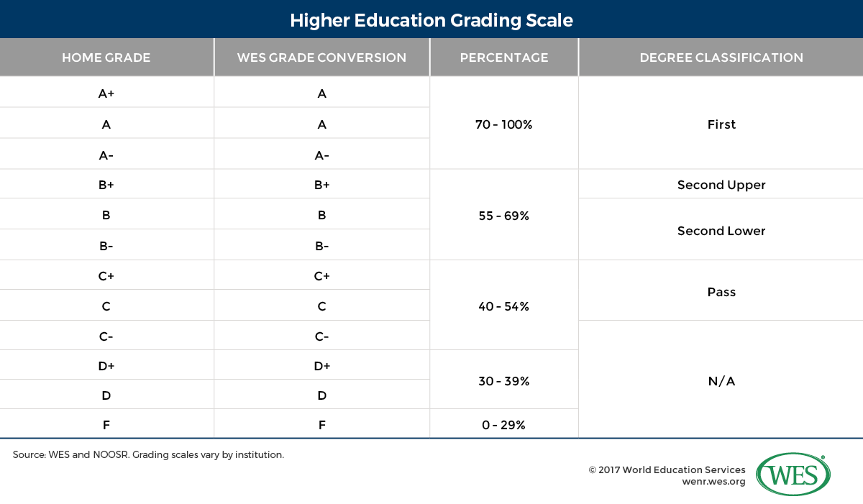
Task: Click the DEGREE CLASSIFICATION header
Action: point(721,58)
